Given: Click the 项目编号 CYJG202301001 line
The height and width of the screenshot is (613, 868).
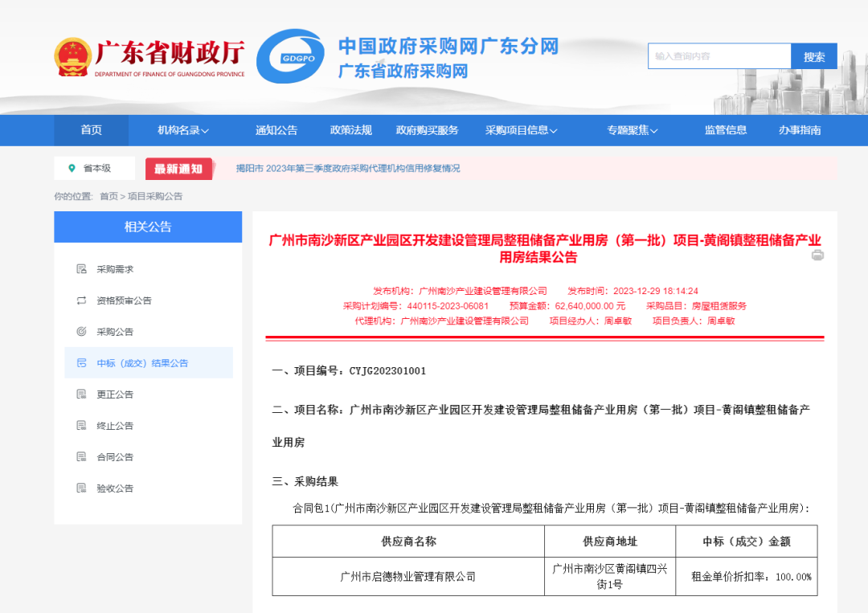Looking at the screenshot, I should (x=350, y=370).
